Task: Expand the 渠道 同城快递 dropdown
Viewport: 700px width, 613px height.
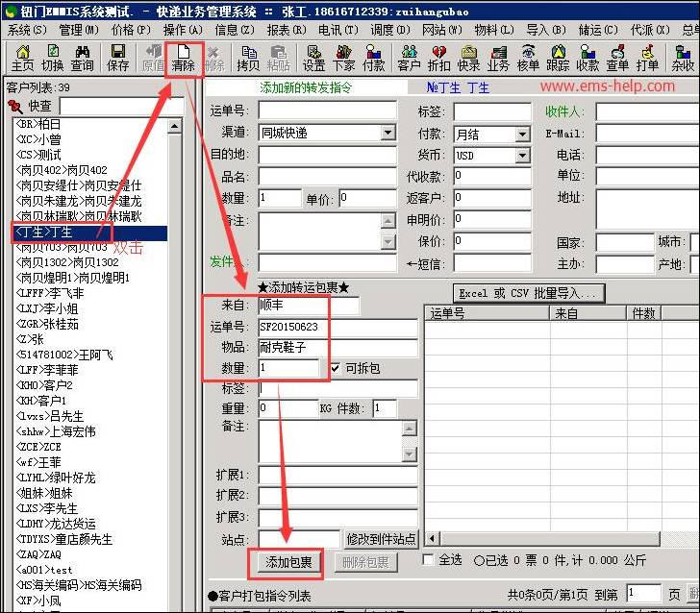Action: pyautogui.click(x=387, y=133)
